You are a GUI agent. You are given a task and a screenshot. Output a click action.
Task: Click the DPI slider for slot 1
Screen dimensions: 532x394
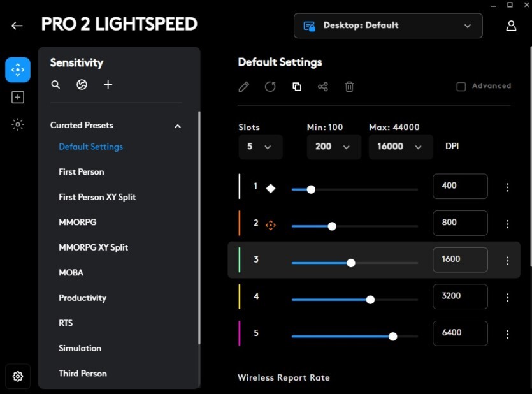(x=310, y=189)
